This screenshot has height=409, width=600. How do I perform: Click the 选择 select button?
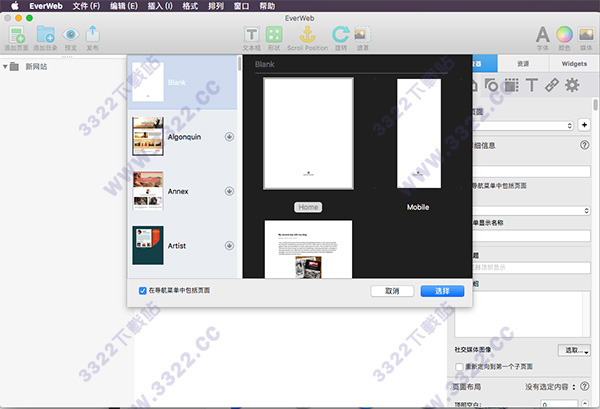[442, 291]
